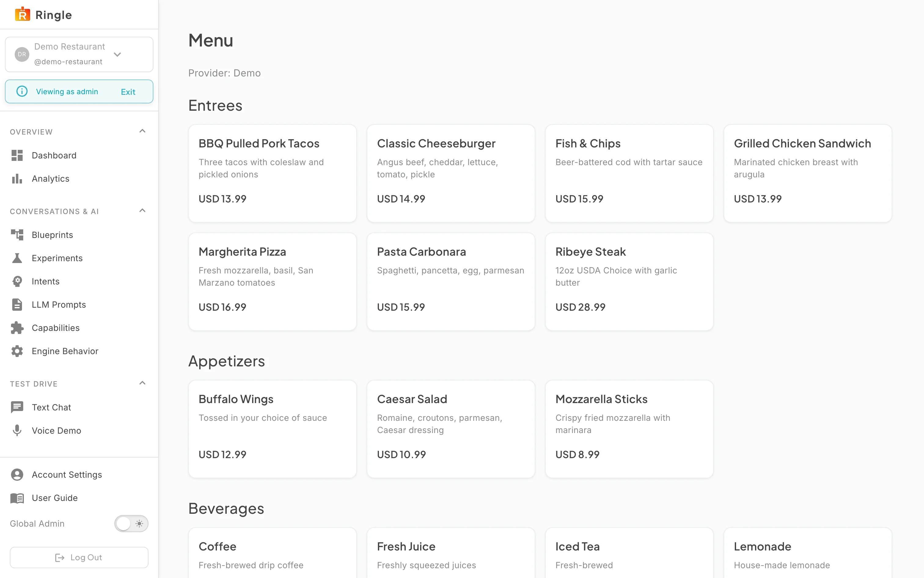
Task: Click the Intents head icon
Action: tap(17, 281)
